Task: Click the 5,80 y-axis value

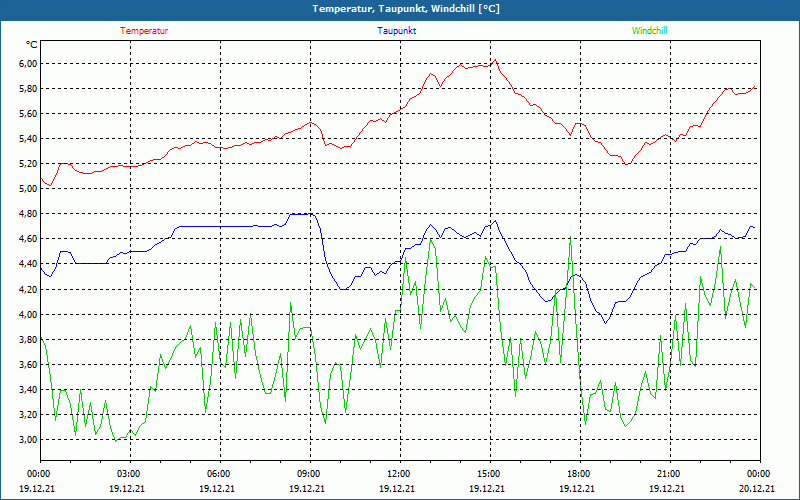Action: click(28, 89)
